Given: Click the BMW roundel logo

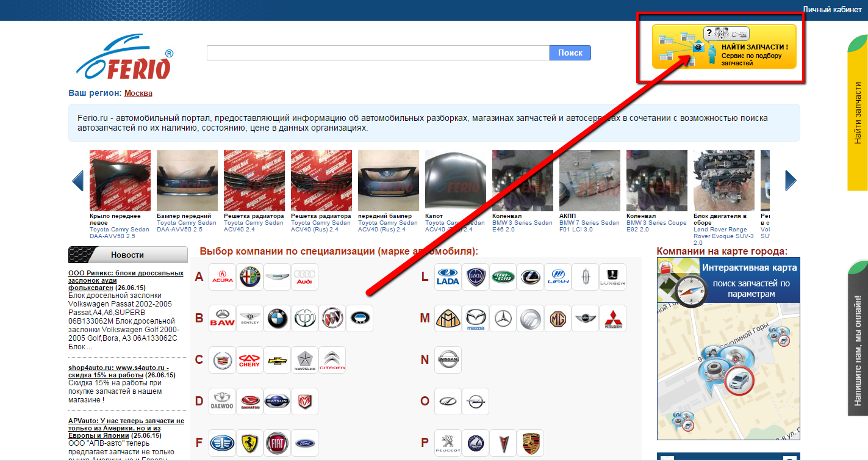Looking at the screenshot, I should point(277,319).
